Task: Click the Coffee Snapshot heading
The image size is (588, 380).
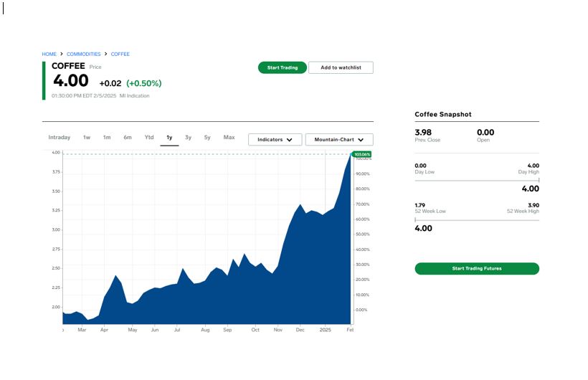Action: (x=443, y=115)
